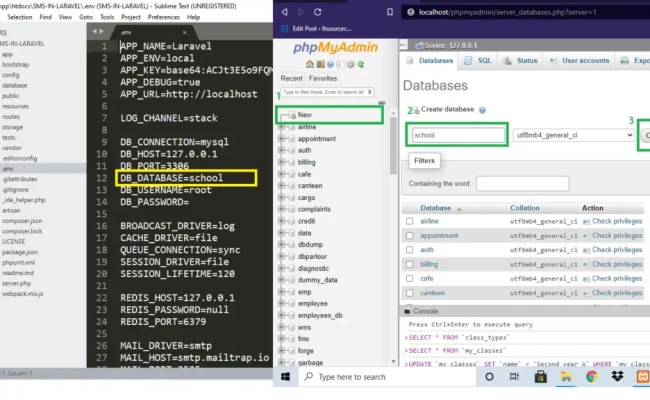The height and width of the screenshot is (400, 650).
Task: Click Create database help question icon
Action: 482,110
